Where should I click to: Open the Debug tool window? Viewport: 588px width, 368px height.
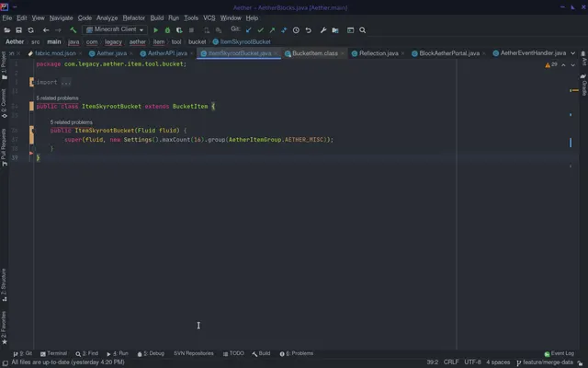pos(151,353)
